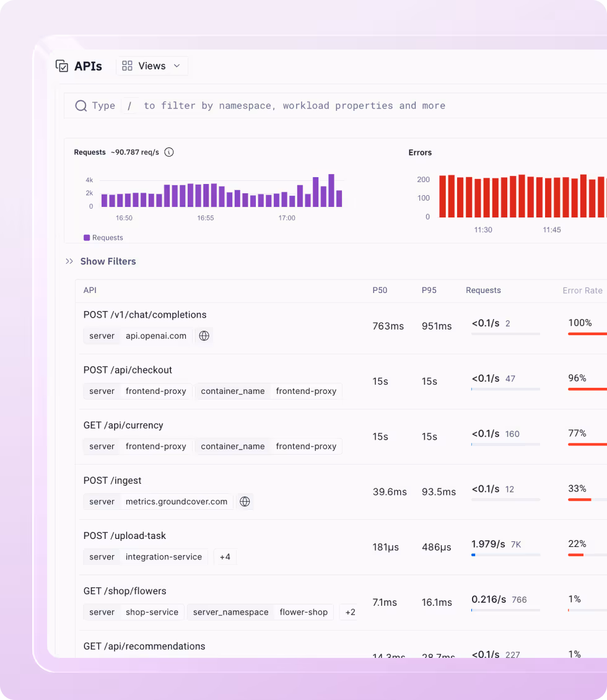The height and width of the screenshot is (700, 607).
Task: Click the double chevron beside Show Filters
Action: click(x=69, y=261)
